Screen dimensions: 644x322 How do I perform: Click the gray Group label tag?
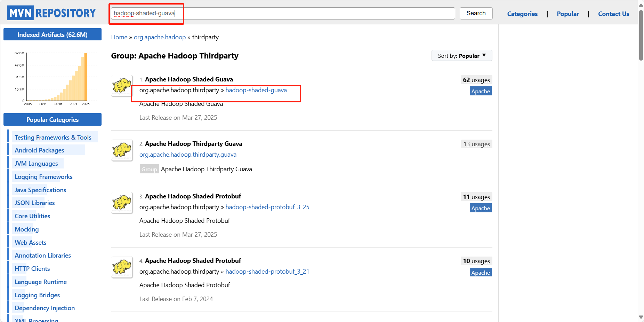click(x=149, y=169)
